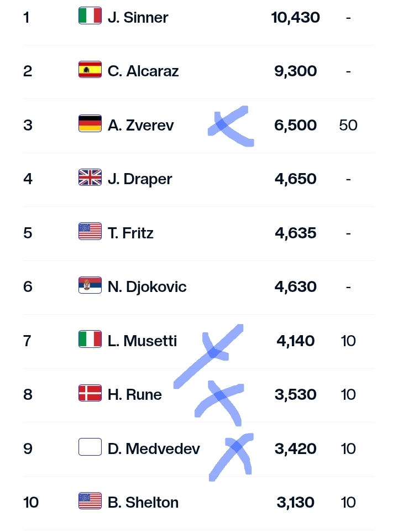The width and height of the screenshot is (398, 532).
Task: Click Sinner's 10,430 points total
Action: pos(295,17)
